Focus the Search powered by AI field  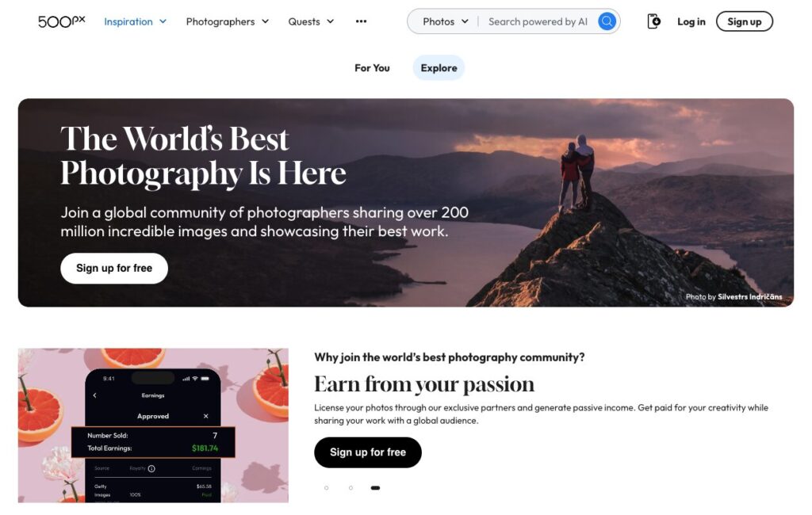(538, 21)
